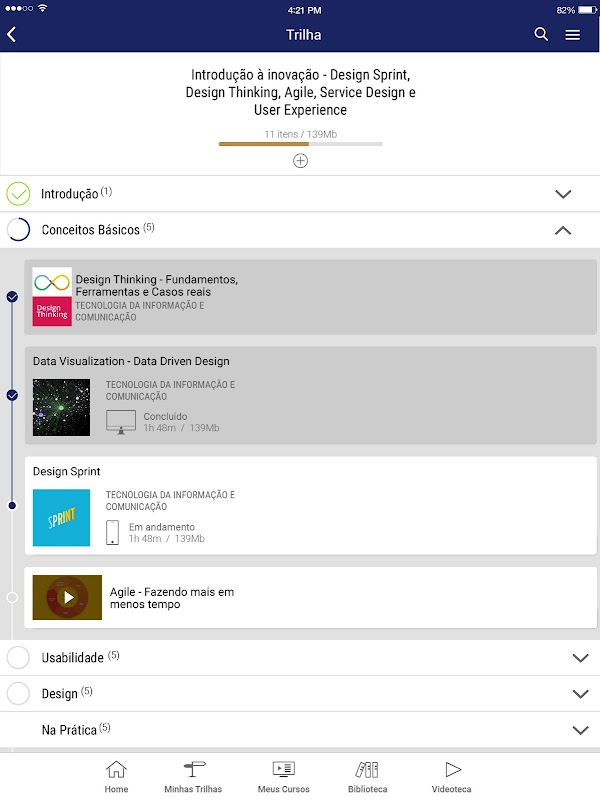Open Meus Cursos in bottom bar
Screen dimensions: 600x800
point(284,776)
